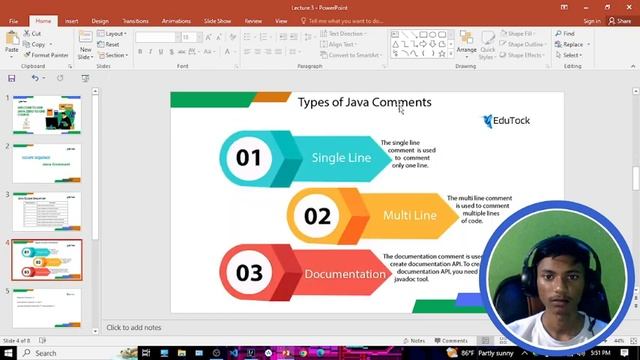The width and height of the screenshot is (640, 360).
Task: Apply numbering list to the text
Action: coord(263,37)
